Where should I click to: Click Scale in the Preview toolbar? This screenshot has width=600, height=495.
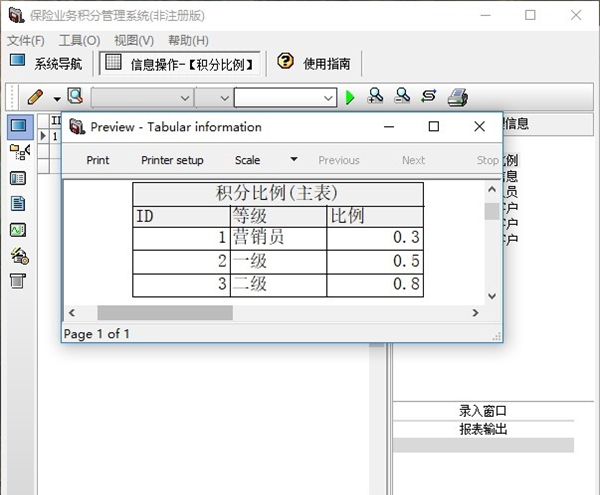click(247, 160)
